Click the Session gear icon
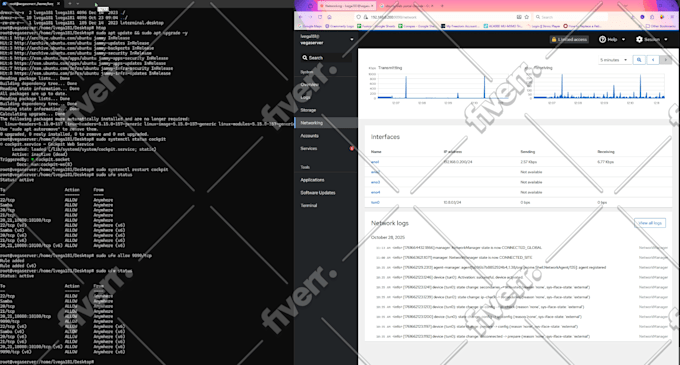Screen dimensions: 680x365 coord(639,39)
